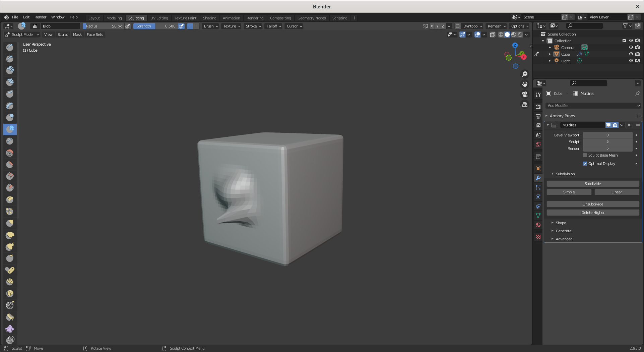Click the Delete Higher button
644x352 pixels.
click(593, 213)
